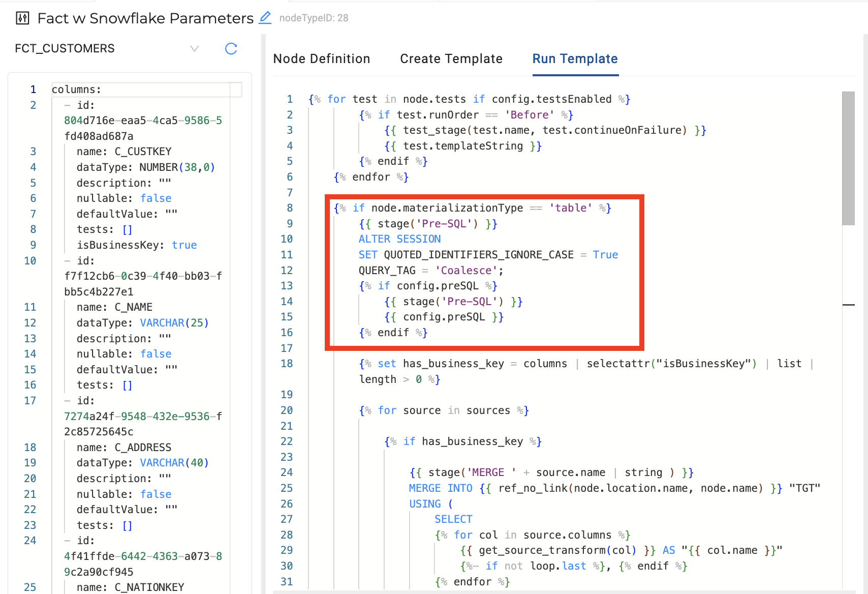Click template line 'for test in node.tests'

click(470, 99)
